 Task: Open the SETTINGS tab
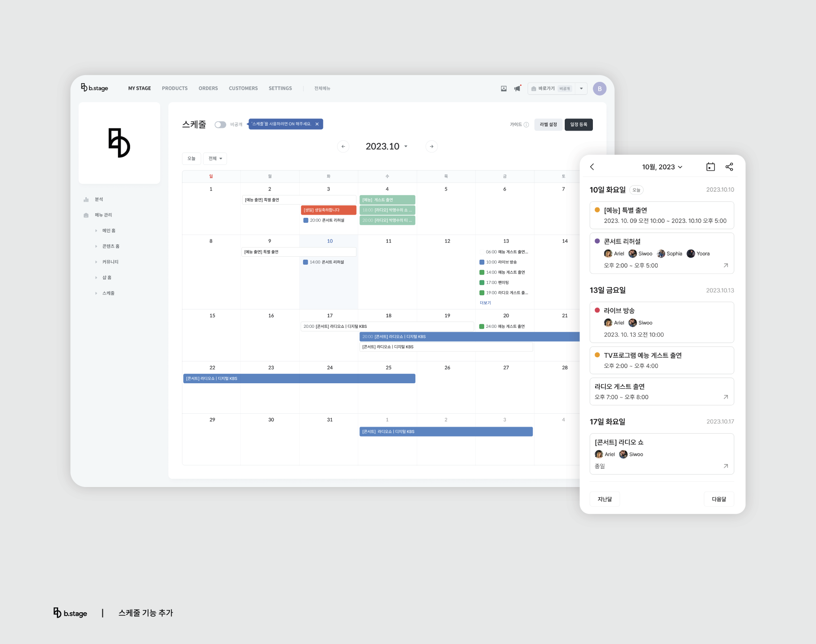(280, 89)
